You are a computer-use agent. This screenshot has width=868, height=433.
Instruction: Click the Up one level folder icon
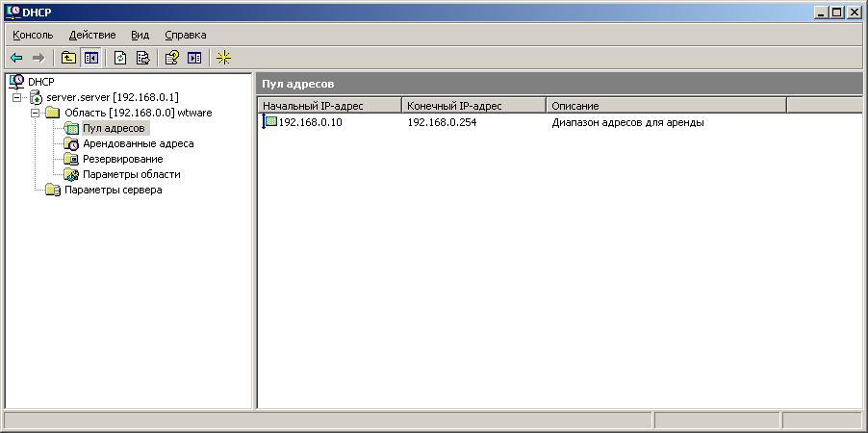click(x=70, y=58)
